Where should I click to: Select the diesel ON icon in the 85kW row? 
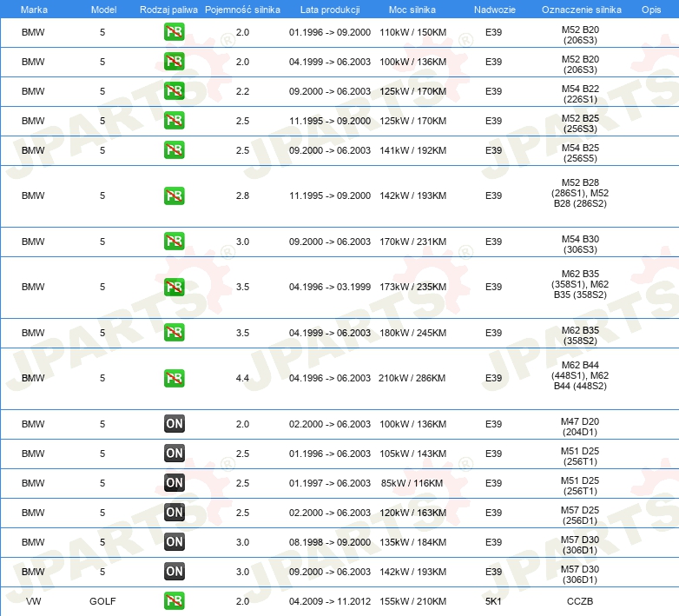tap(175, 483)
